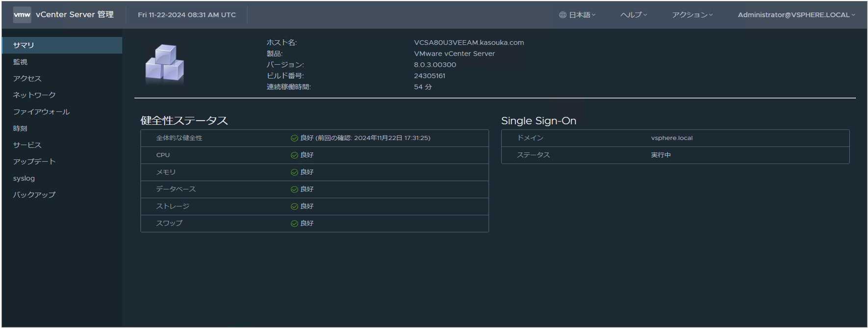Click the green check icon for CPU
868x328 pixels.
[294, 155]
